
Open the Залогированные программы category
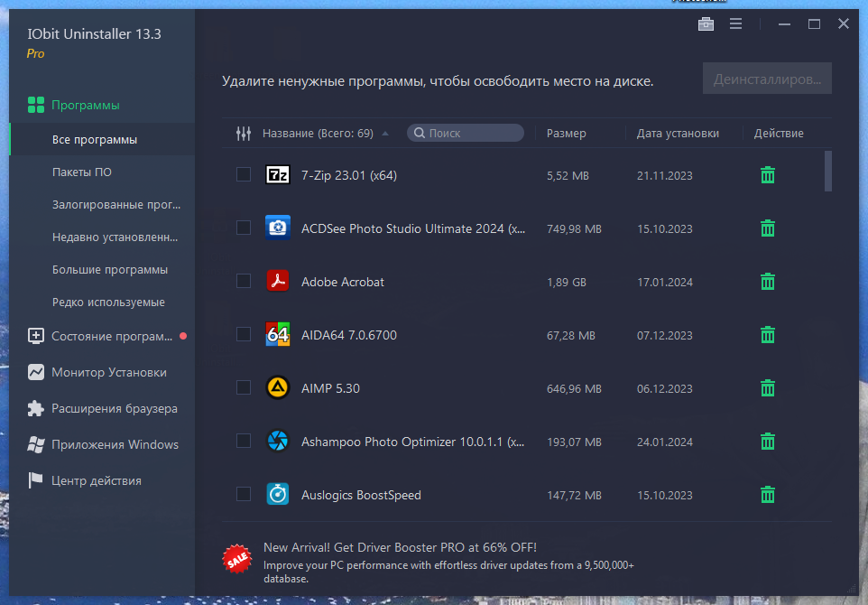(102, 204)
